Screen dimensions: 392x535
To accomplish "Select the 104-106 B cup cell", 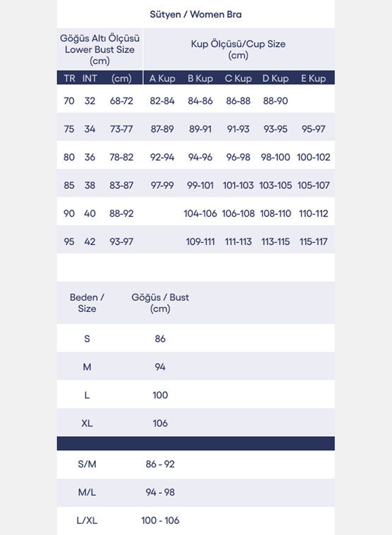I will pos(200,214).
